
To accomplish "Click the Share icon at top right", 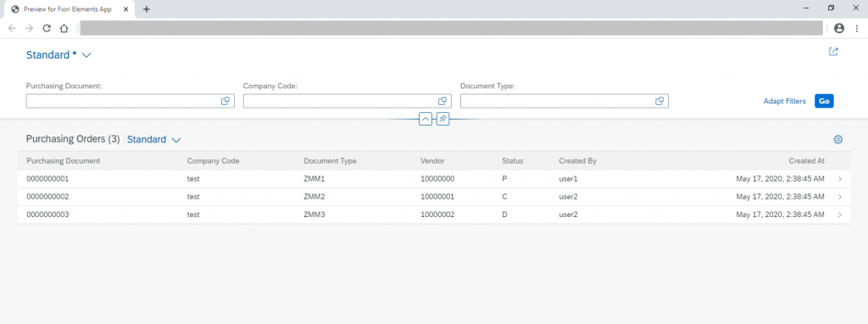I will pos(833,52).
